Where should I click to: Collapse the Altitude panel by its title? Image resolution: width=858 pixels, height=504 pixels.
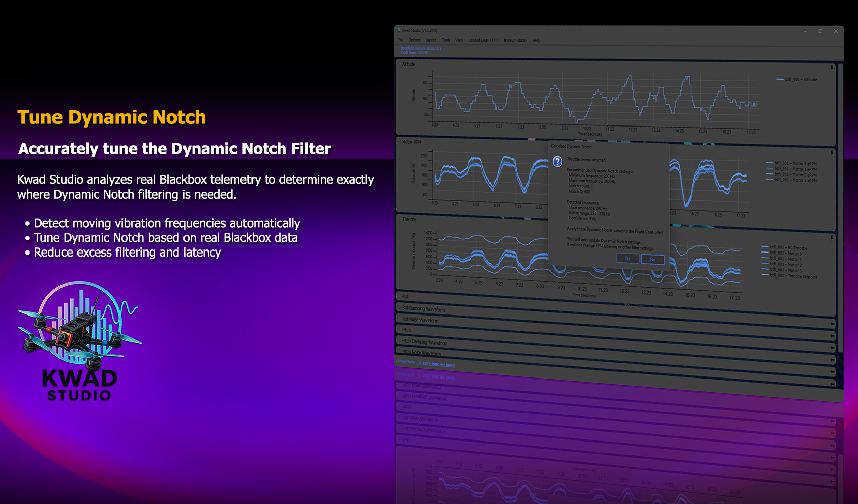coord(409,64)
